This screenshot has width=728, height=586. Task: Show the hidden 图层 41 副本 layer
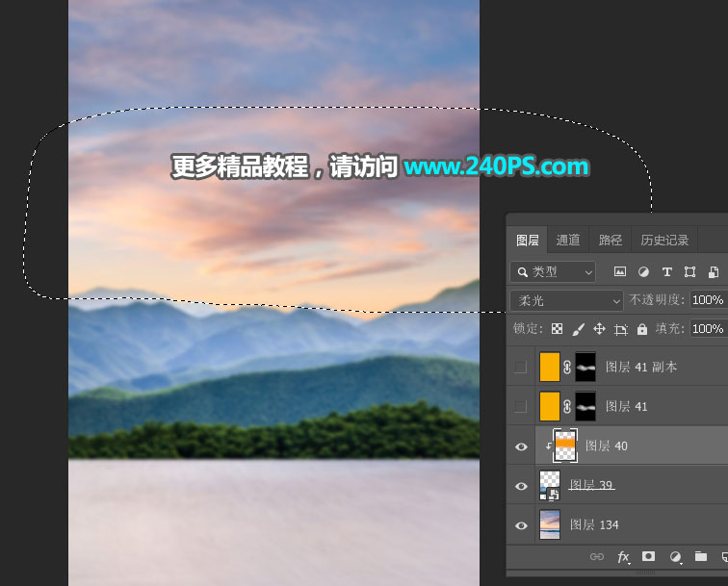(521, 367)
